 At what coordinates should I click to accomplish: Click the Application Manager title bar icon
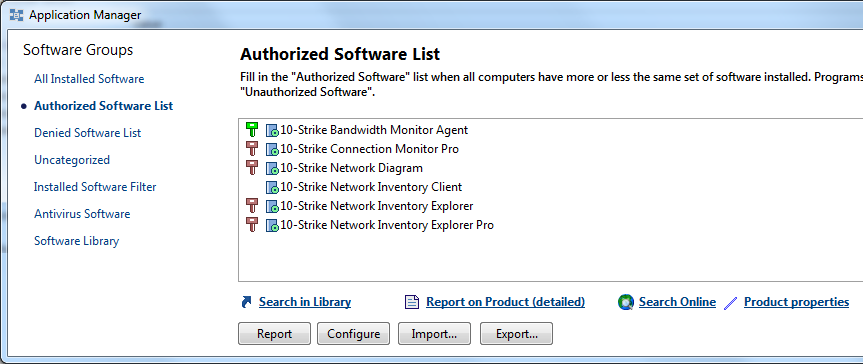click(17, 15)
